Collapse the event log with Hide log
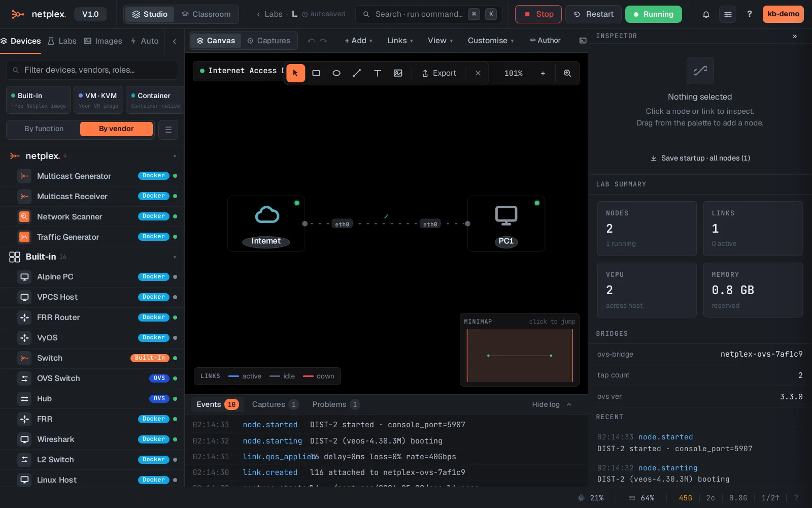This screenshot has width=812, height=508. point(552,404)
